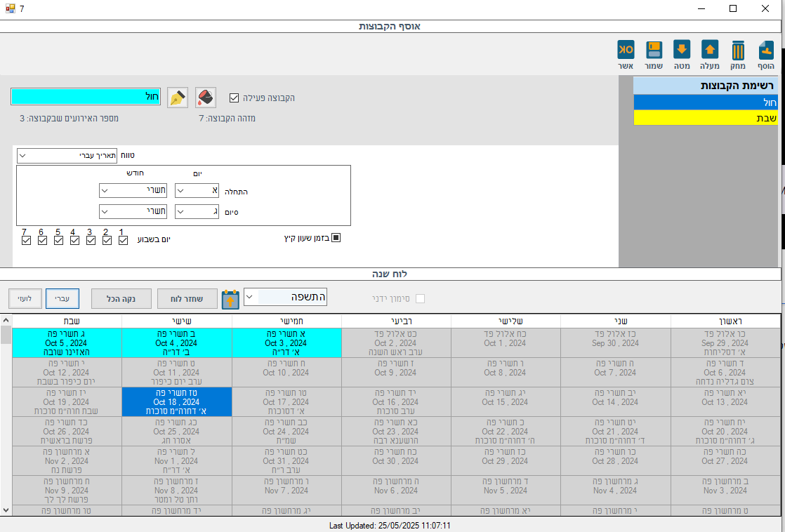
Task: Select שבת group in the groups list
Action: click(706, 118)
